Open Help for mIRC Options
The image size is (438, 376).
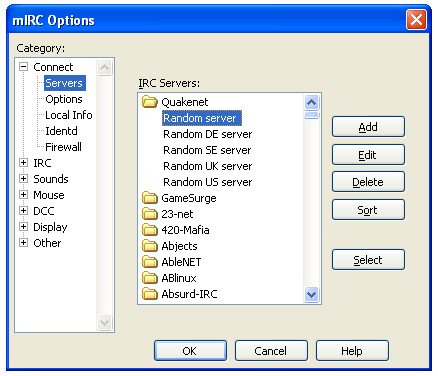point(352,351)
